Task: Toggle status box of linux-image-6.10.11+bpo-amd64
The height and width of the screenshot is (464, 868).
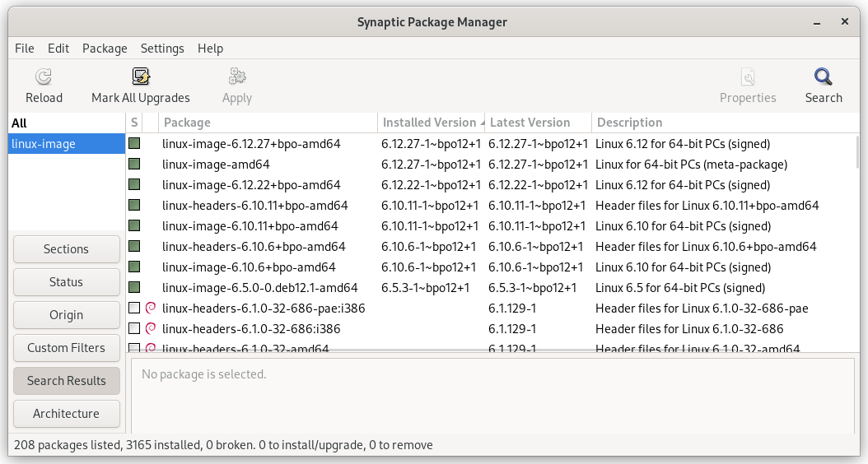Action: pos(134,225)
